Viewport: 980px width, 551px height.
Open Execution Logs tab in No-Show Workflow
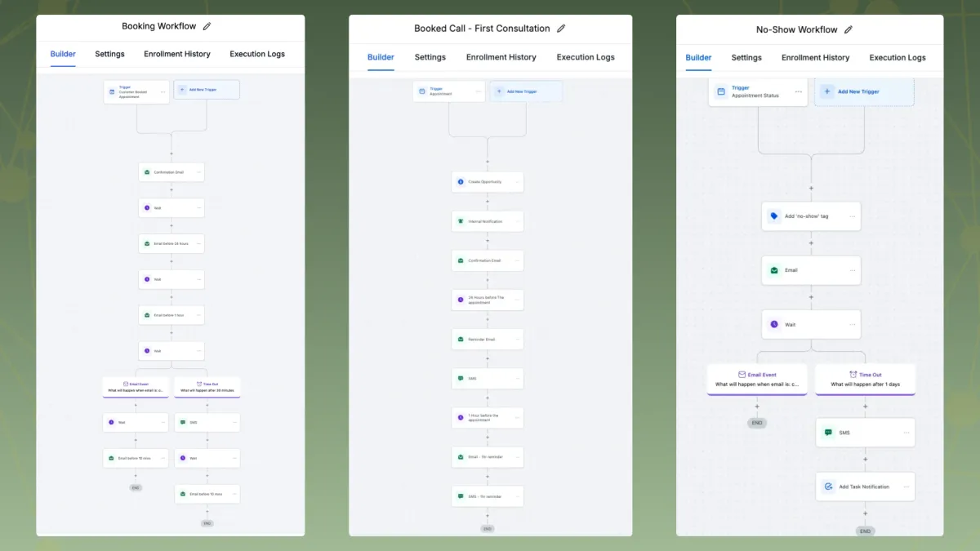pos(898,57)
